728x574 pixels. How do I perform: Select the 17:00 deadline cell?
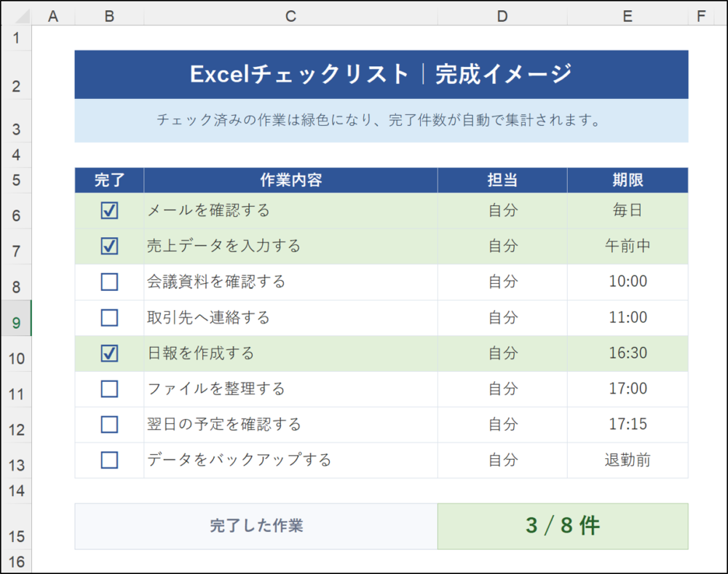(628, 389)
